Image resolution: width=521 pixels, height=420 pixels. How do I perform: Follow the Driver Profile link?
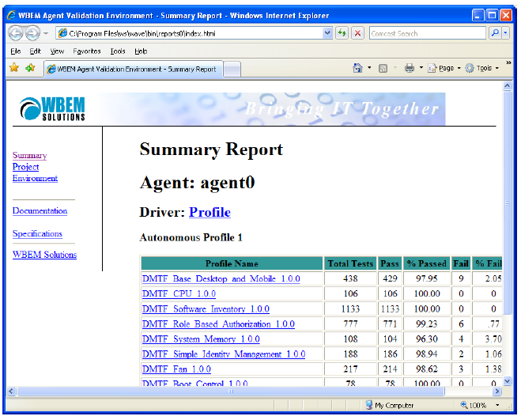pos(210,212)
